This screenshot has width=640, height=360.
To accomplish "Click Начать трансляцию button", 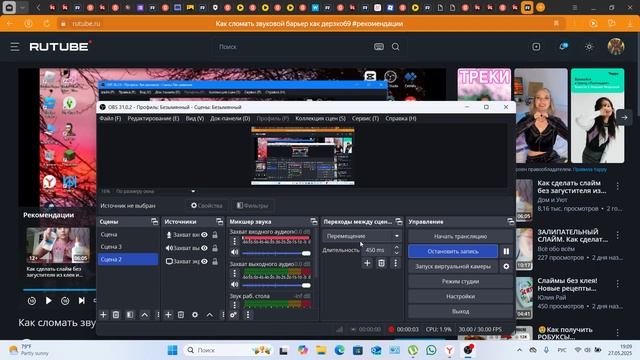I will point(460,236).
